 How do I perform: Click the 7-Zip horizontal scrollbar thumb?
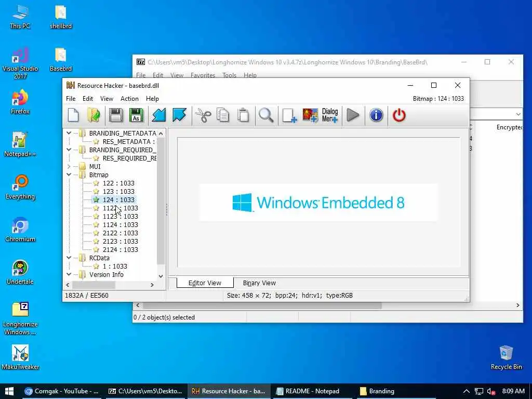262,305
